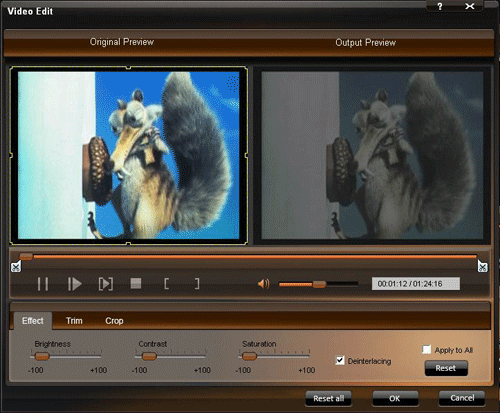The width and height of the screenshot is (500, 413).
Task: Click the Saturation -100 end label
Action: (243, 370)
